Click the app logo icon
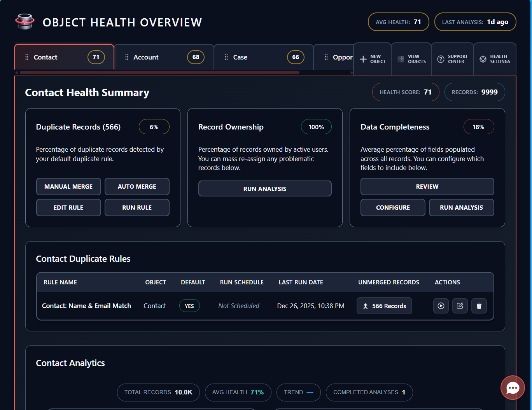 click(x=25, y=22)
